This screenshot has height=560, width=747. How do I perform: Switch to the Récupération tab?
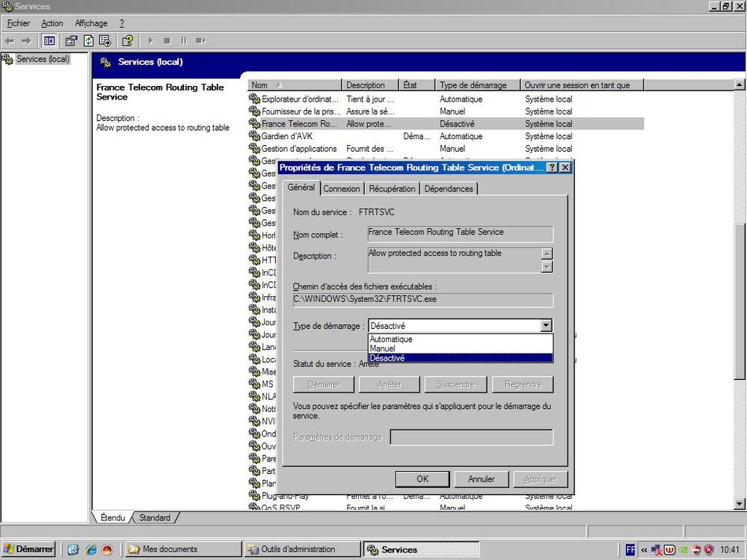(392, 189)
